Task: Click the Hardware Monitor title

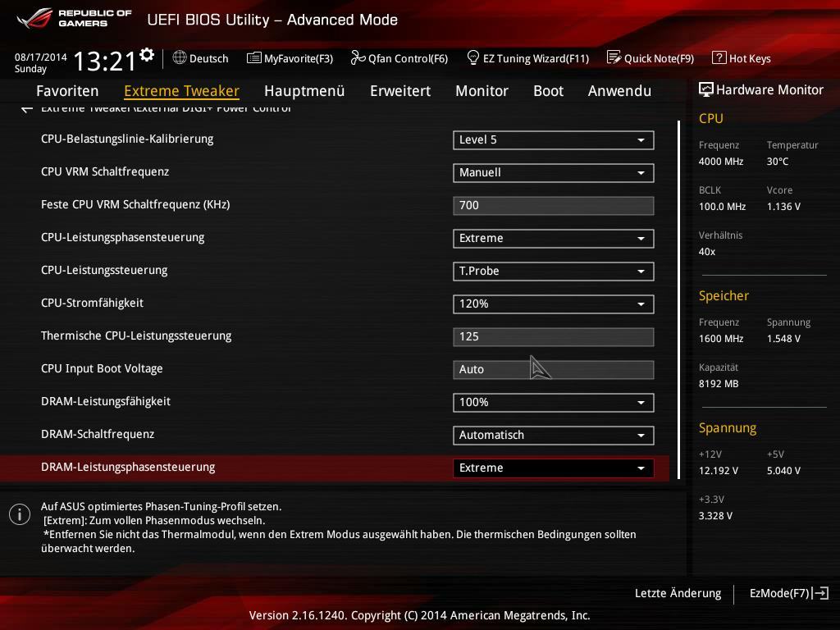Action: click(769, 90)
